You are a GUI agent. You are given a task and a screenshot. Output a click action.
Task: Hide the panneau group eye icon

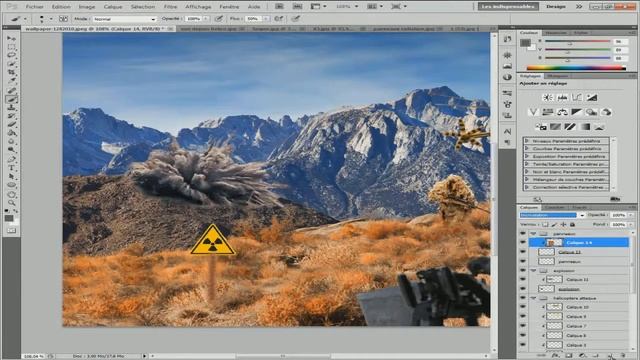(523, 233)
